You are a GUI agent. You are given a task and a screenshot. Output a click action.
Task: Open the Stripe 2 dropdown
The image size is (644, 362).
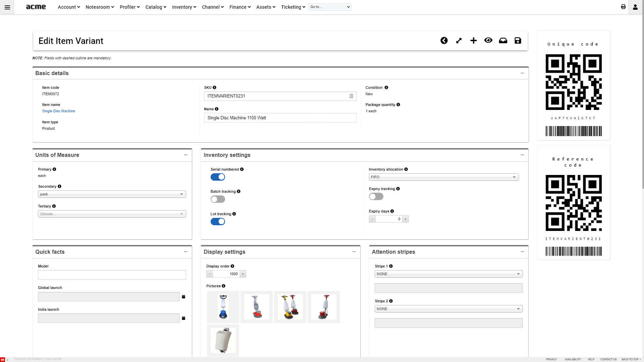point(449,309)
